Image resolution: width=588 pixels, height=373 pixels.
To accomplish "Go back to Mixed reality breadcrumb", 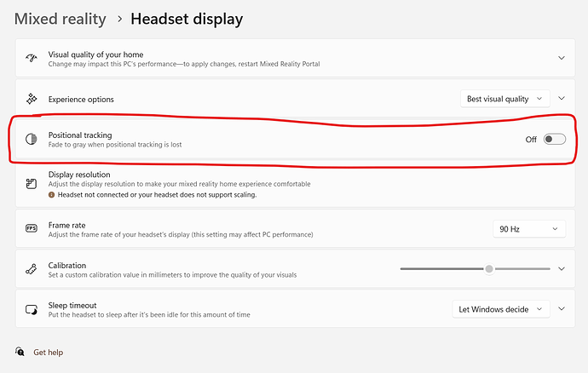I will pyautogui.click(x=61, y=19).
